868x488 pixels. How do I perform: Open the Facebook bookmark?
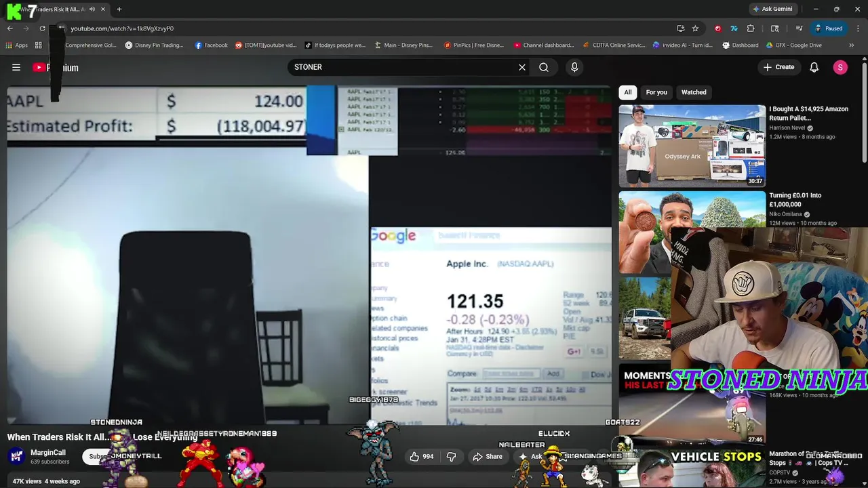pyautogui.click(x=211, y=45)
